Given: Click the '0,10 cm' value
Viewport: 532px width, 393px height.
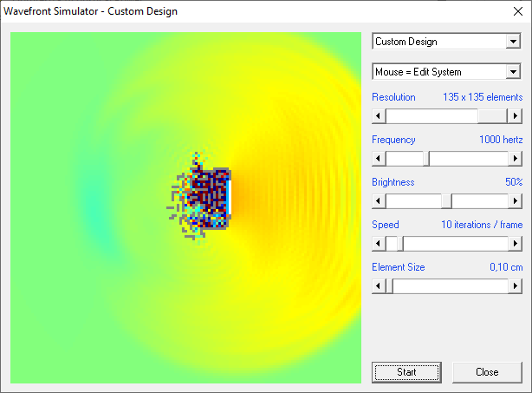Looking at the screenshot, I should [x=506, y=267].
